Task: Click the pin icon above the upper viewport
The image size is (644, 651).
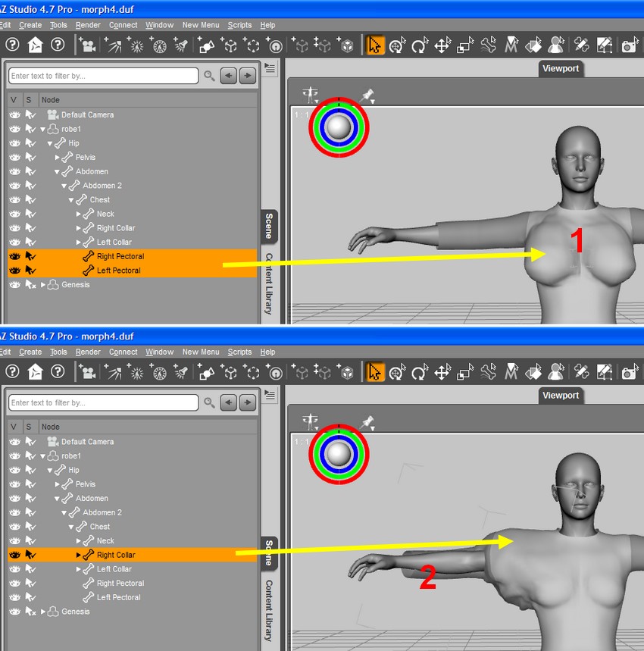Action: point(367,95)
